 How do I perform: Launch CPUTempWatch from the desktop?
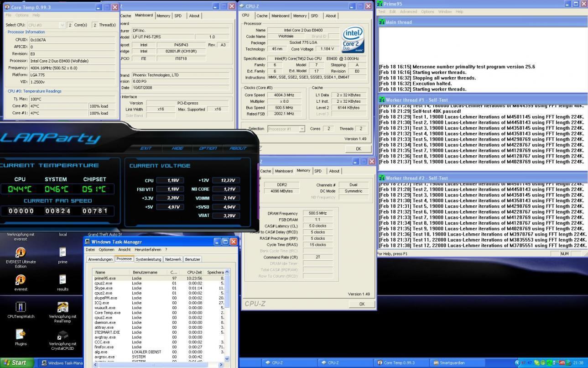click(x=21, y=307)
